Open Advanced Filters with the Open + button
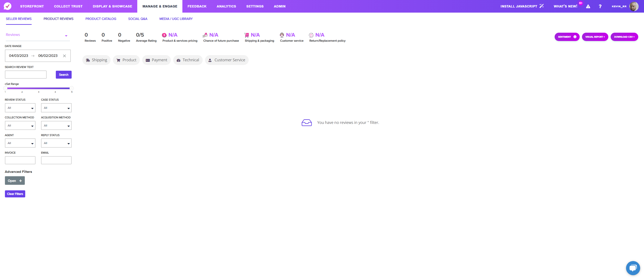 (15, 181)
